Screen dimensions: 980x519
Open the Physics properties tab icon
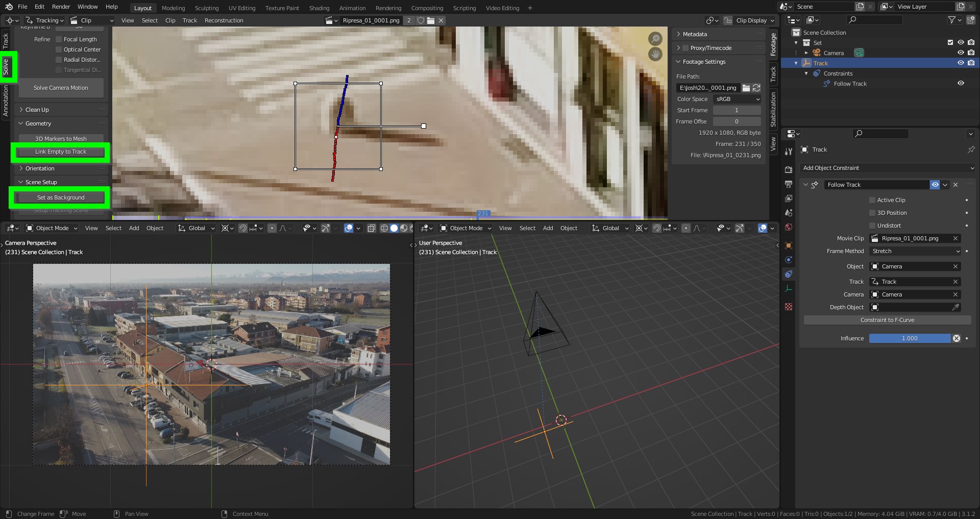point(789,260)
